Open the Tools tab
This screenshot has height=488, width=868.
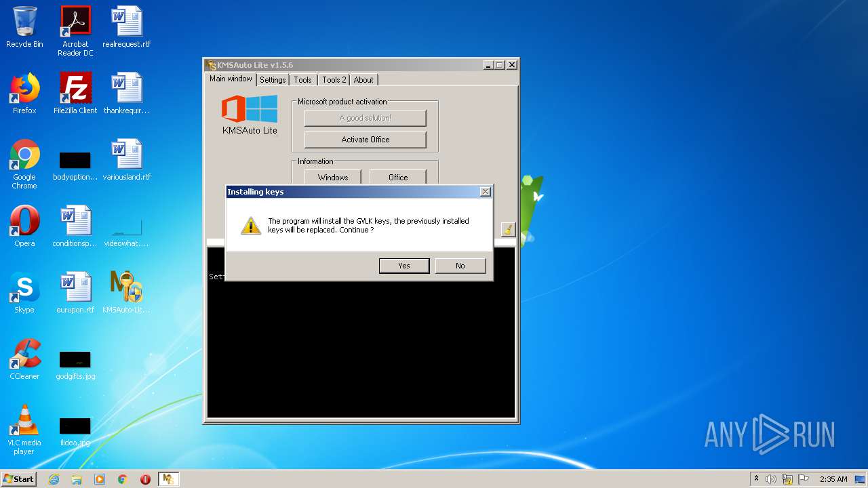pyautogui.click(x=302, y=80)
